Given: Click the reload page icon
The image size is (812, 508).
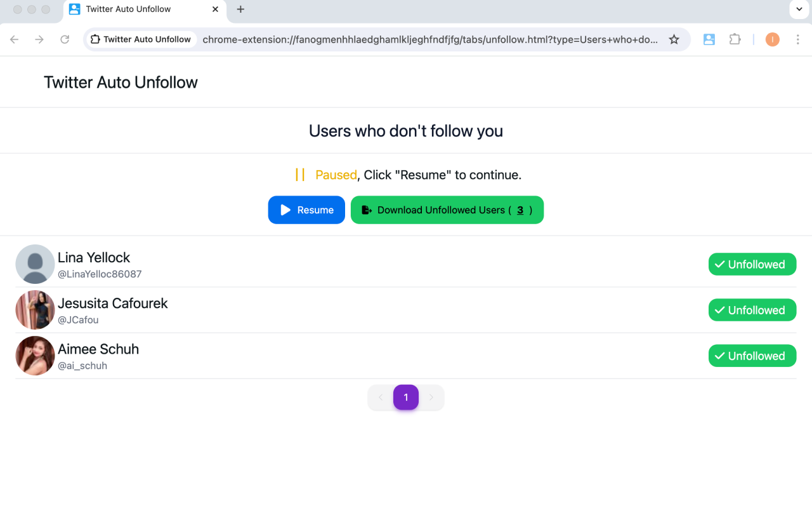Looking at the screenshot, I should pyautogui.click(x=65, y=39).
